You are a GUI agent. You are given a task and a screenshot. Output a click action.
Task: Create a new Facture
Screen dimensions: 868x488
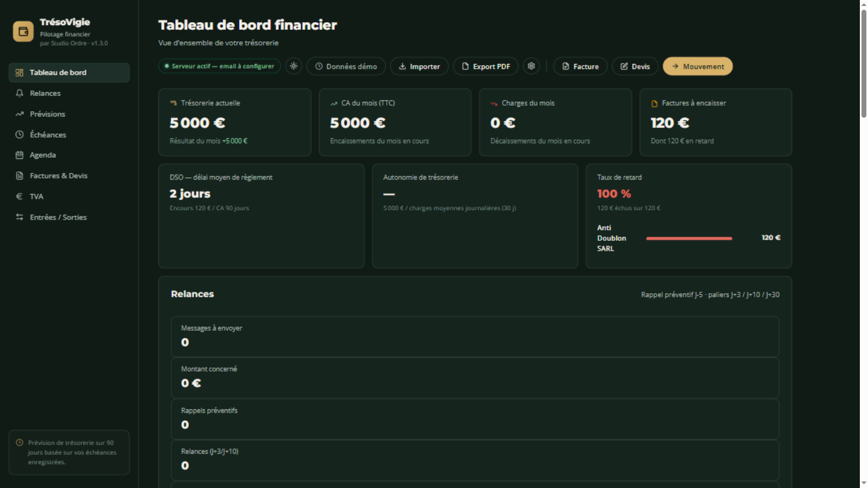click(x=580, y=66)
